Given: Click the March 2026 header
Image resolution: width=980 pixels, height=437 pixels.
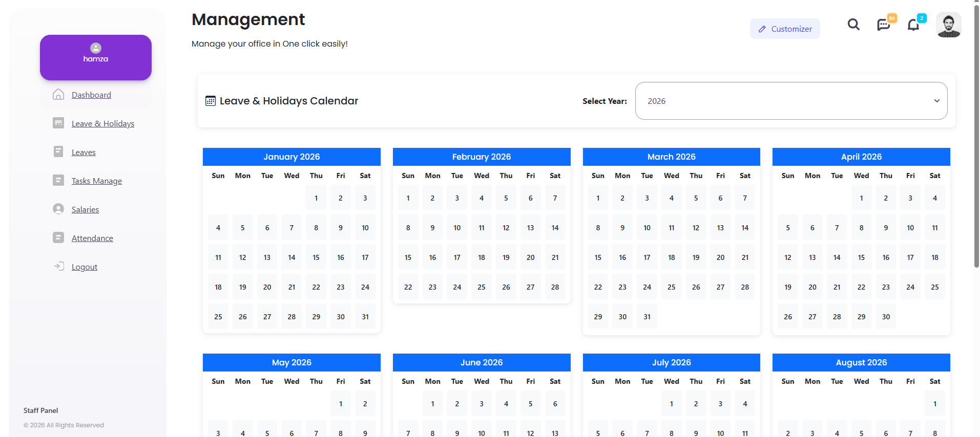Looking at the screenshot, I should click(x=672, y=157).
